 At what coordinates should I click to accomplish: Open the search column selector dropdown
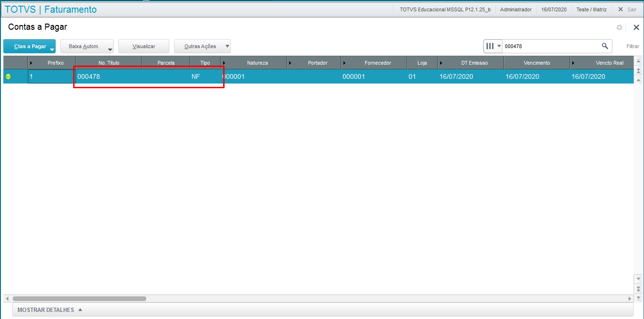493,46
